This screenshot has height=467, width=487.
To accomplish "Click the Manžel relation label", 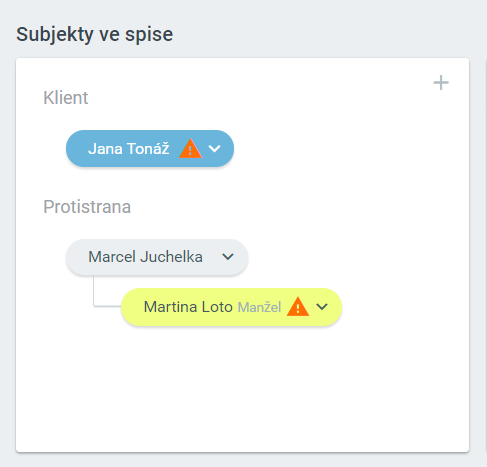I will click(259, 307).
